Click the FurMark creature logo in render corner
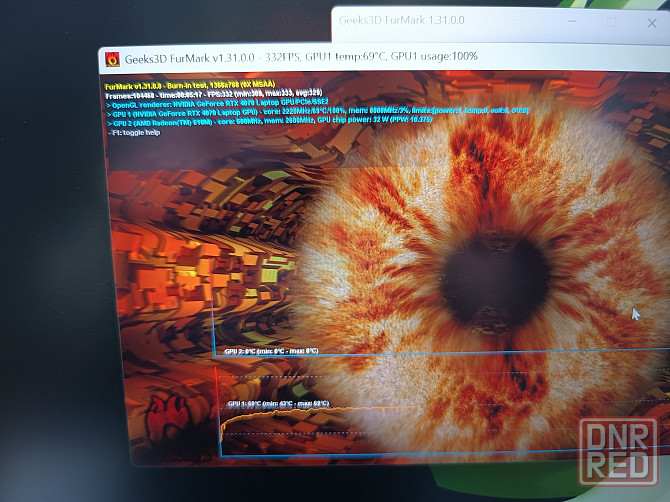Viewport: 670px width, 502px height. pyautogui.click(x=171, y=418)
